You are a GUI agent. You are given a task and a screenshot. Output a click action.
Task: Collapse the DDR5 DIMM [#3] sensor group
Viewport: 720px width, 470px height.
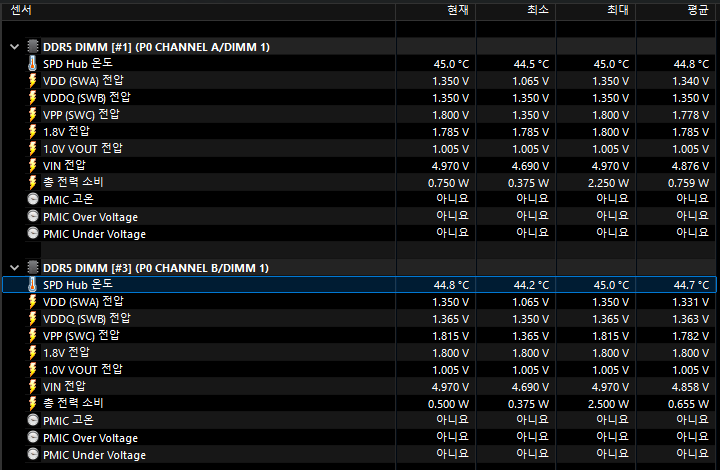coord(15,268)
